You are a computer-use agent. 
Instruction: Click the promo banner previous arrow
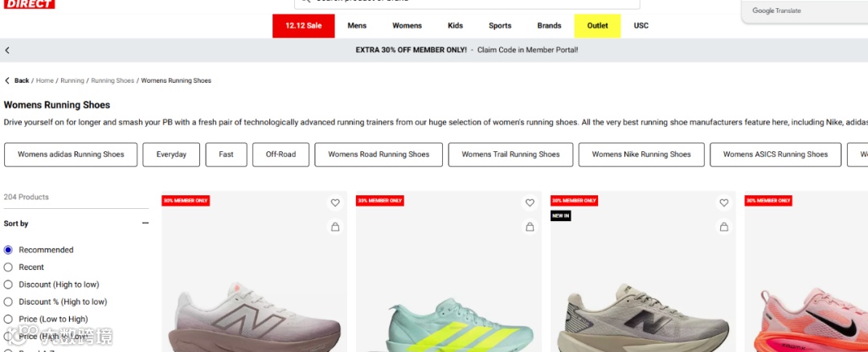[7, 51]
